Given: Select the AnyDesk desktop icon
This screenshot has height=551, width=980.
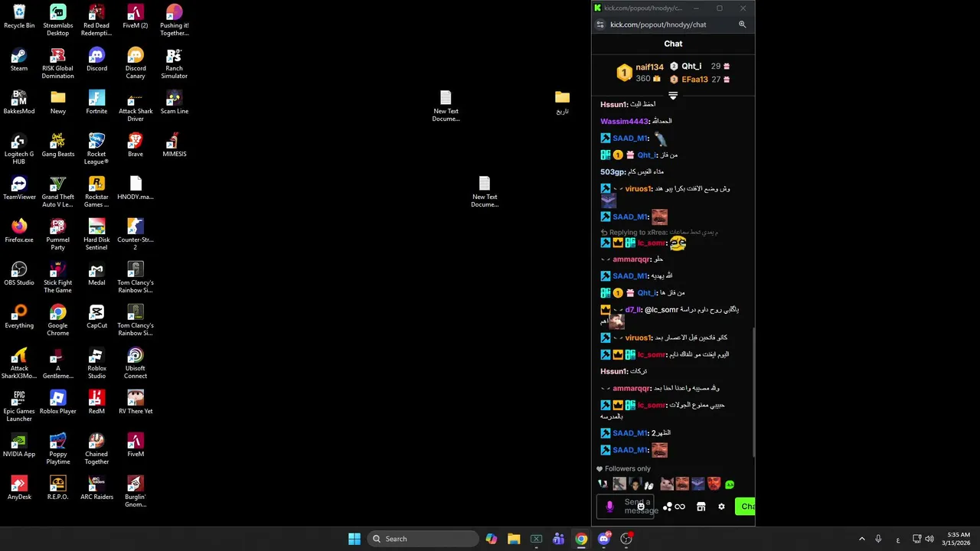Looking at the screenshot, I should [x=19, y=487].
